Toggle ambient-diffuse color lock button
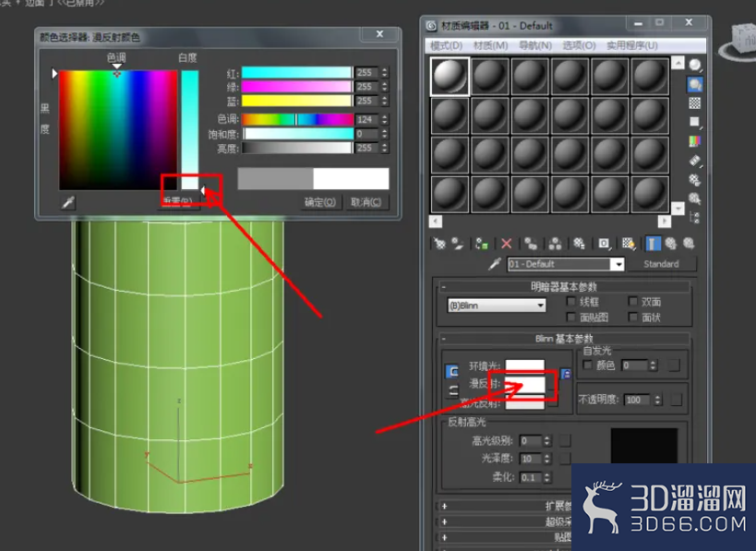Viewport: 756px width, 551px height. [452, 371]
